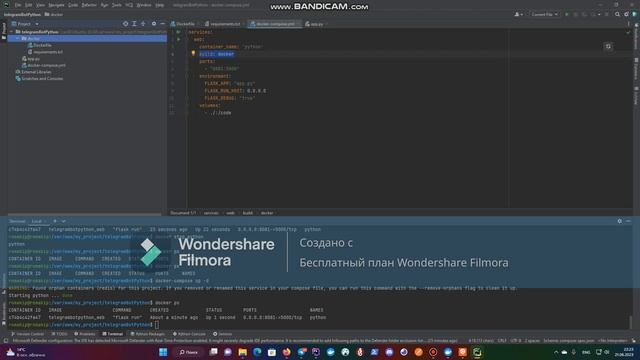Select app.py in the project tree
Viewport: 640px width, 360px height.
coord(31,59)
